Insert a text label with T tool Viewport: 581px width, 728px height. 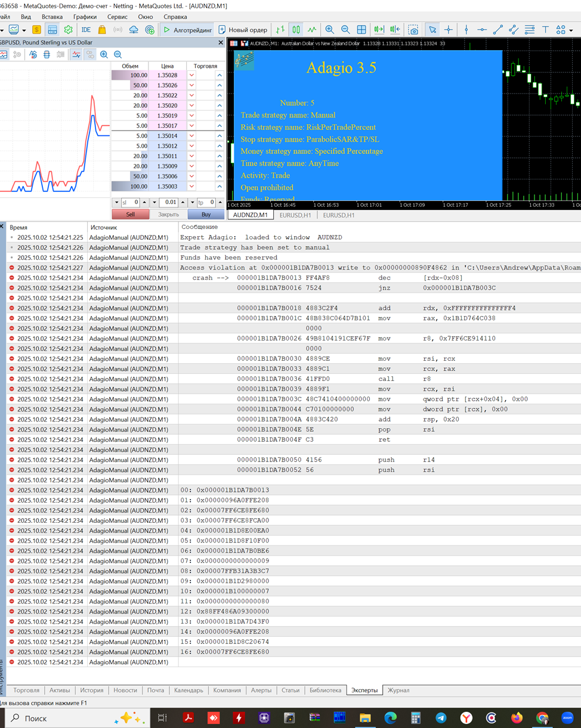point(545,29)
